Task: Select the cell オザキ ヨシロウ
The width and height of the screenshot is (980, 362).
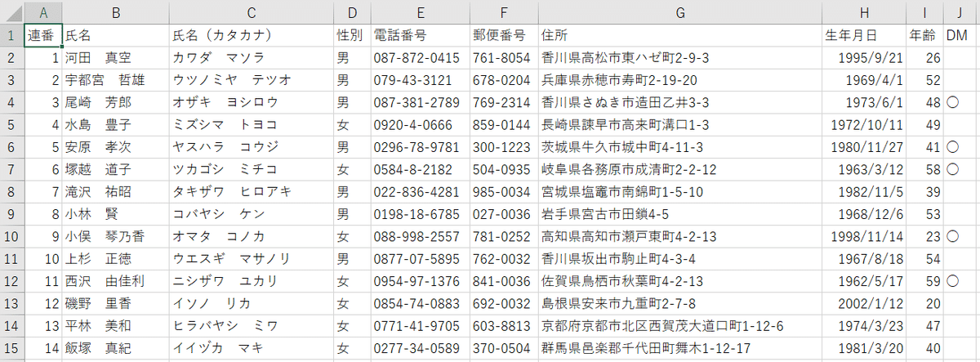Action: [252, 103]
